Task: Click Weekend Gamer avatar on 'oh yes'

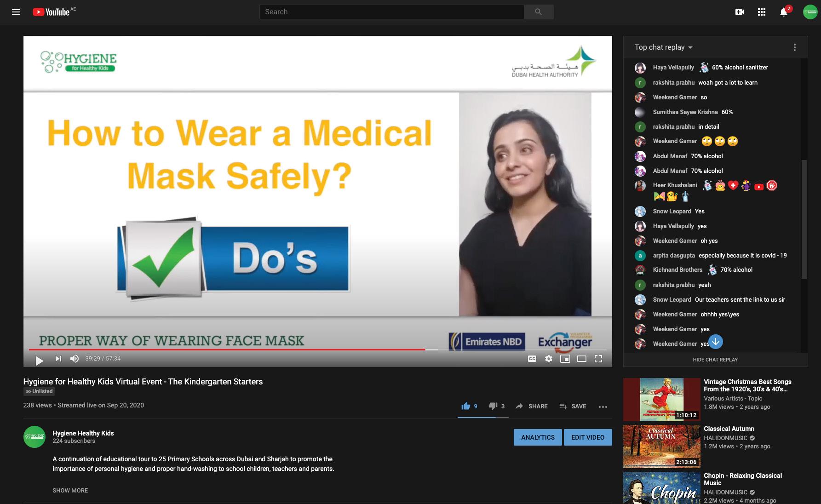Action: tap(640, 241)
